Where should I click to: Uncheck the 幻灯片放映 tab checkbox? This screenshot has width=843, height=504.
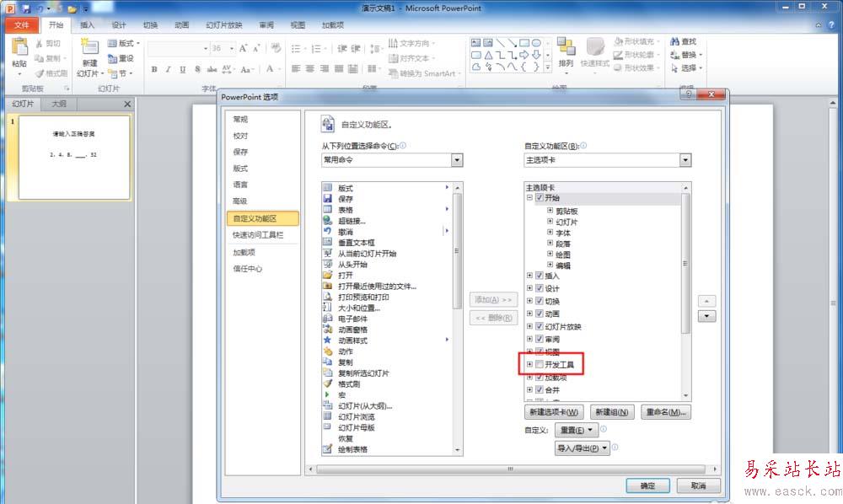coord(540,326)
